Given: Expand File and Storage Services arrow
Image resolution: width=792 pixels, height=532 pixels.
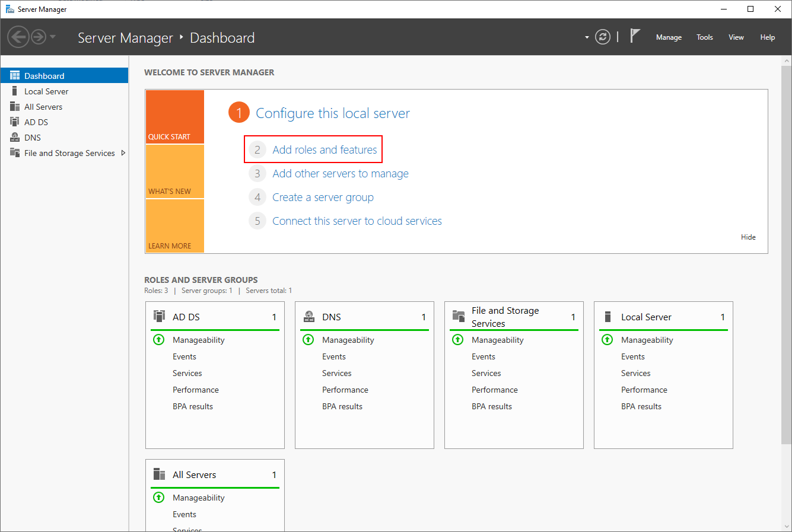Looking at the screenshot, I should tap(123, 153).
